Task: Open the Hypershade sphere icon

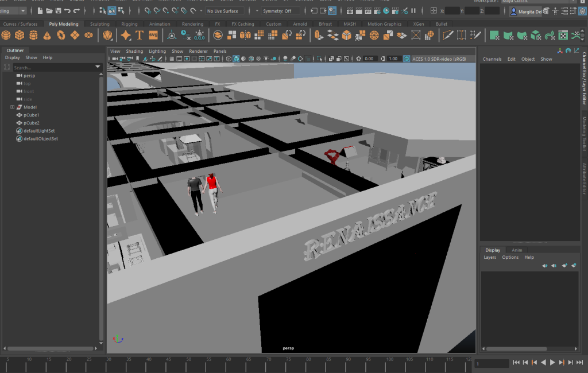Action: (x=386, y=11)
